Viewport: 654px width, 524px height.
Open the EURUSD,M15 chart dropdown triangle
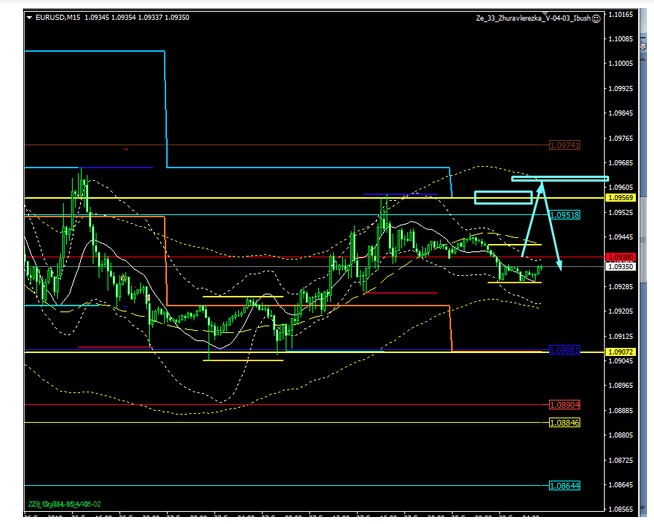pyautogui.click(x=29, y=18)
